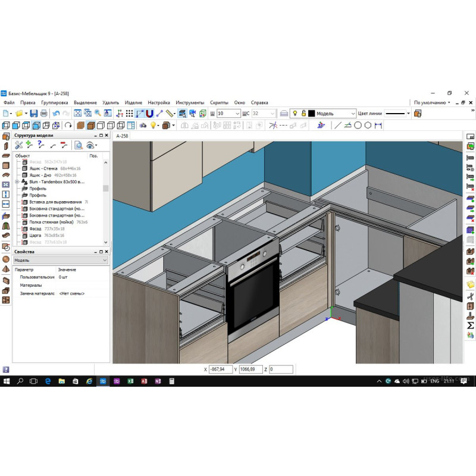Click the ruler measurement tool icon
The width and height of the screenshot is (476, 476).
point(170,113)
